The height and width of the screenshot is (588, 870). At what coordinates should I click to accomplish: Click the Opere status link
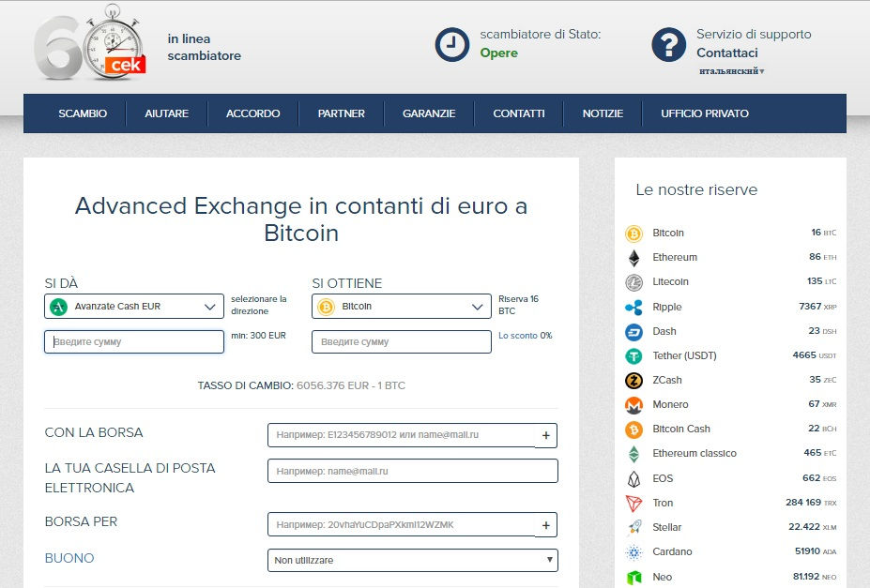[498, 53]
